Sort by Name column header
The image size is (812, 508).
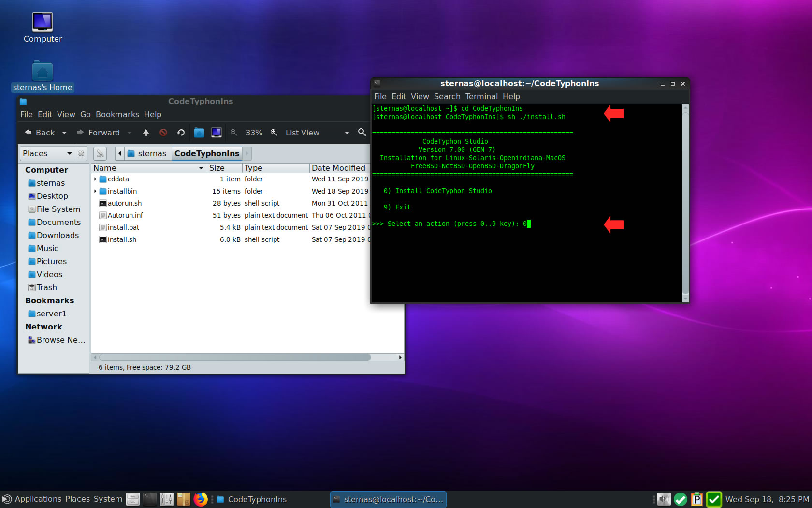149,168
